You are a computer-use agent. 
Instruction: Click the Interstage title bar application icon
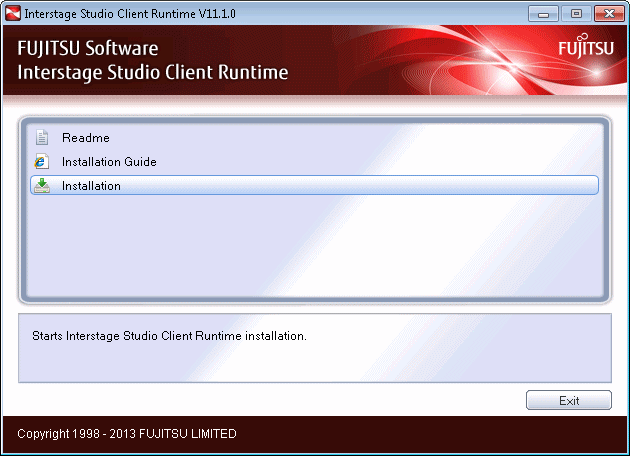click(x=12, y=14)
